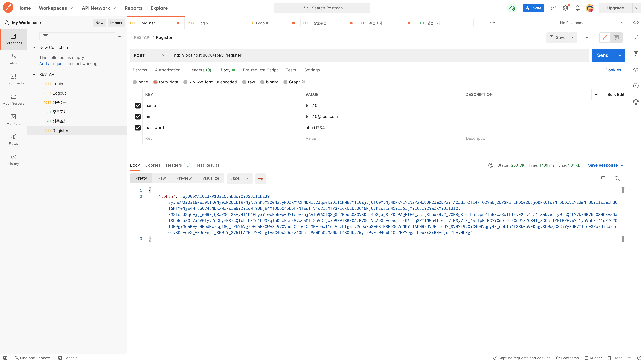This screenshot has width=644, height=362.
Task: Click the Add a request link
Action: pyautogui.click(x=52, y=64)
